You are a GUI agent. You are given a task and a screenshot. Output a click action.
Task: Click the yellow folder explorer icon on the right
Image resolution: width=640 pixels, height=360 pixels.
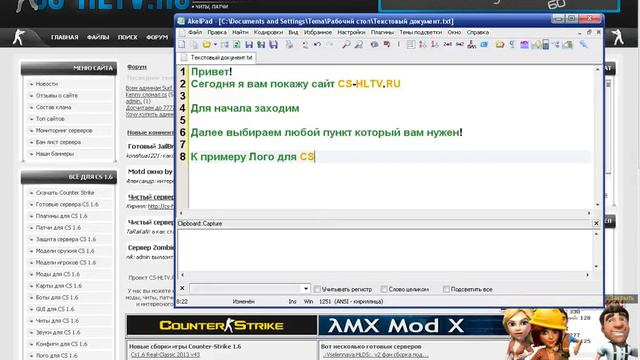pos(500,44)
